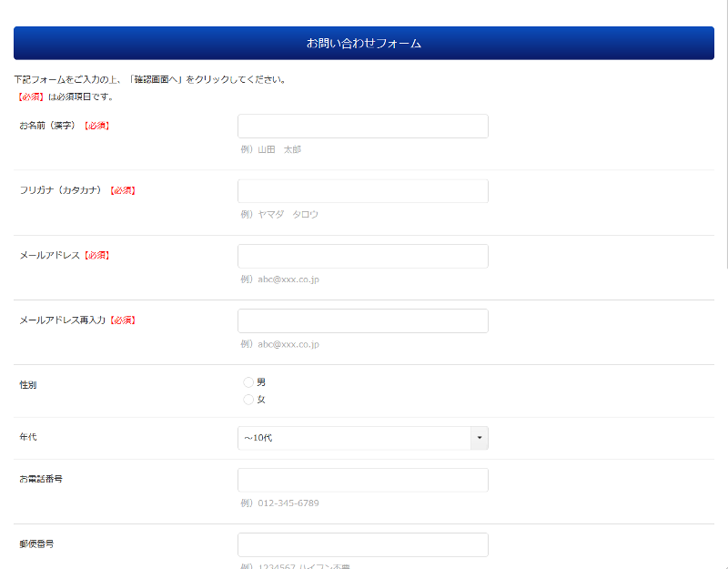
Task: Focus the フリガナ（カタカナ） text box
Action: [x=362, y=191]
